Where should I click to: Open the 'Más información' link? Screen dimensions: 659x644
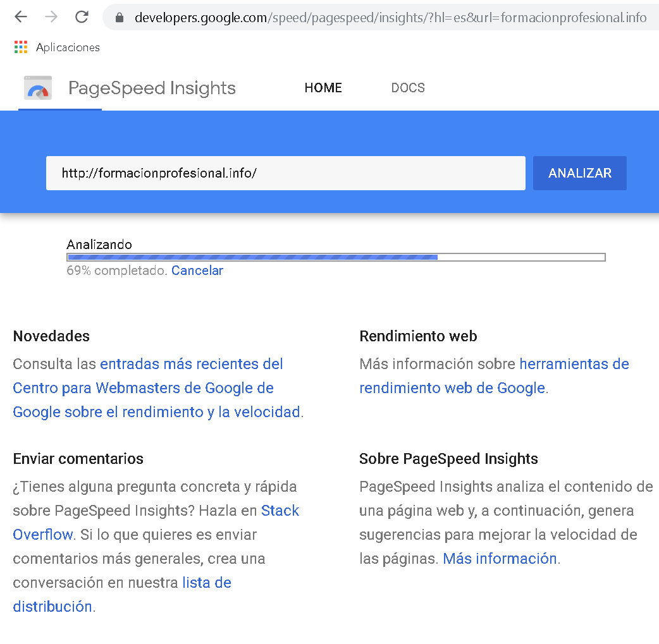(500, 559)
